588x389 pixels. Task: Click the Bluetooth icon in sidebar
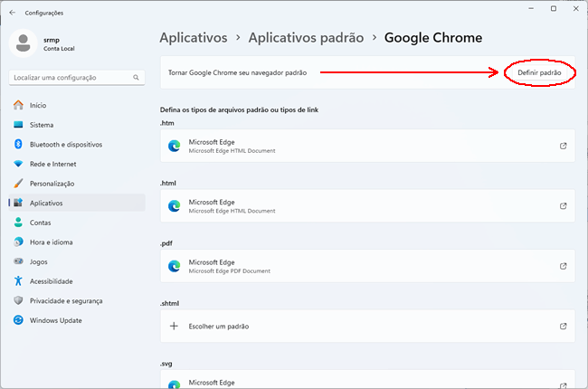(x=18, y=144)
